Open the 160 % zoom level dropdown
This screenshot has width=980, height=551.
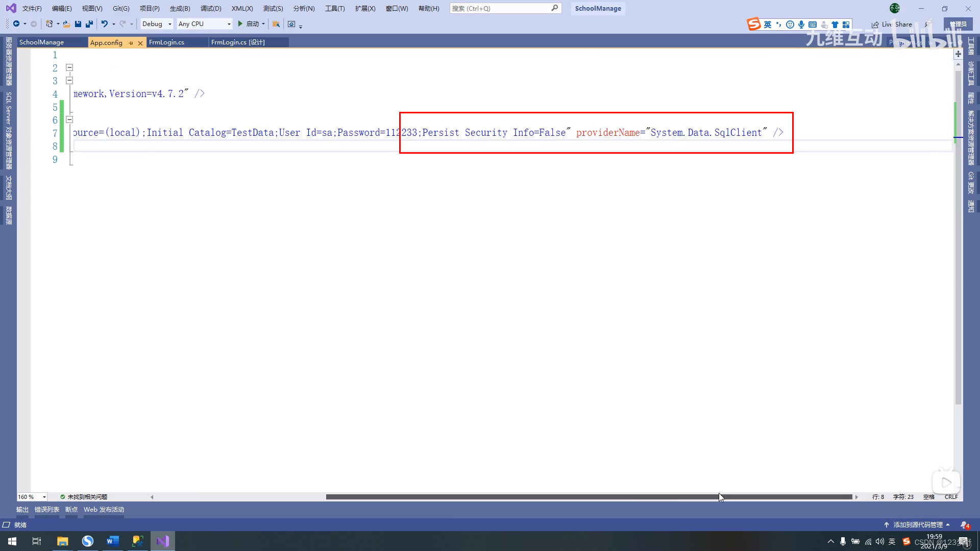coord(32,497)
